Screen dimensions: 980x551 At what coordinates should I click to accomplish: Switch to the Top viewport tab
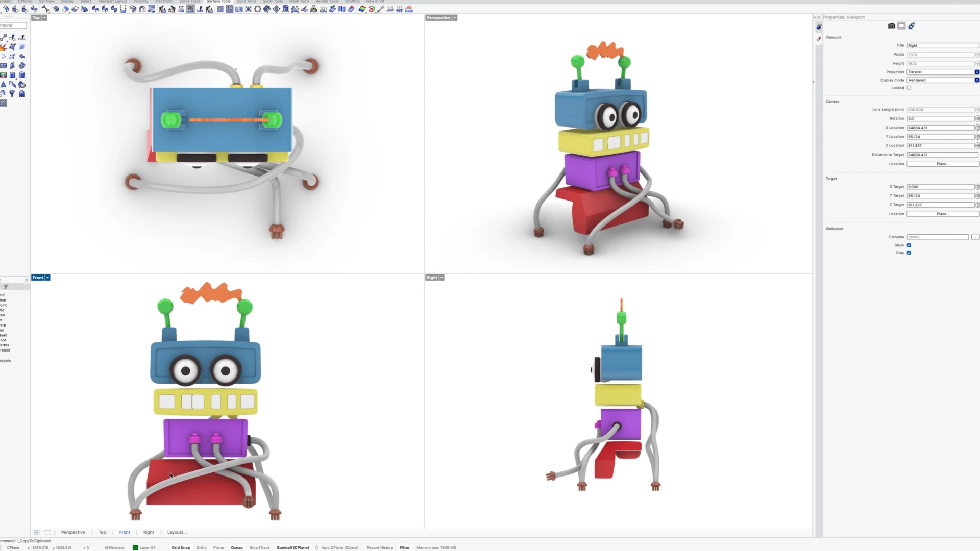[102, 532]
